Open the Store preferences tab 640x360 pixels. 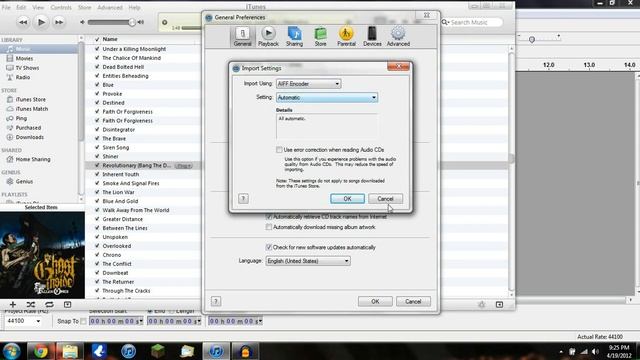320,37
